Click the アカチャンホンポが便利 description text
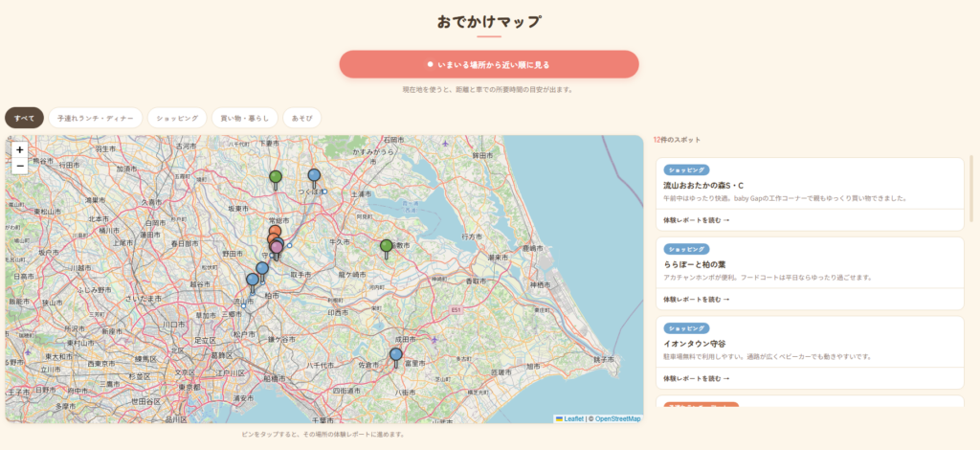 click(x=768, y=278)
